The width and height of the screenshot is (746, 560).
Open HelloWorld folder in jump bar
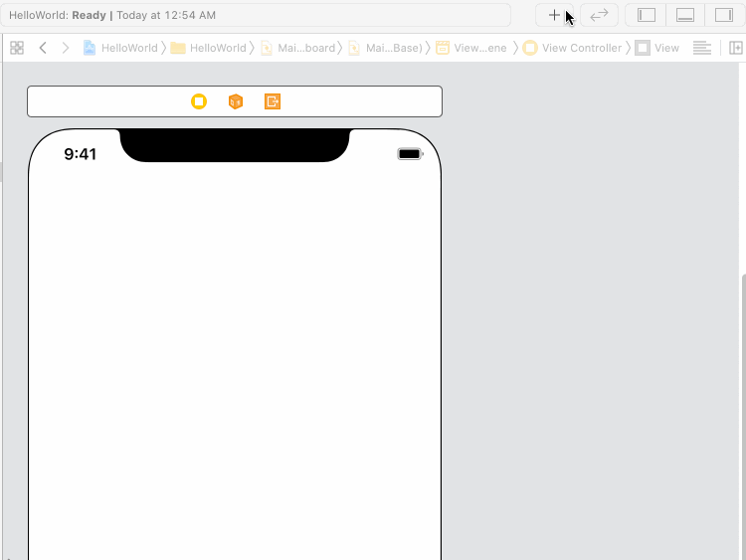[209, 48]
